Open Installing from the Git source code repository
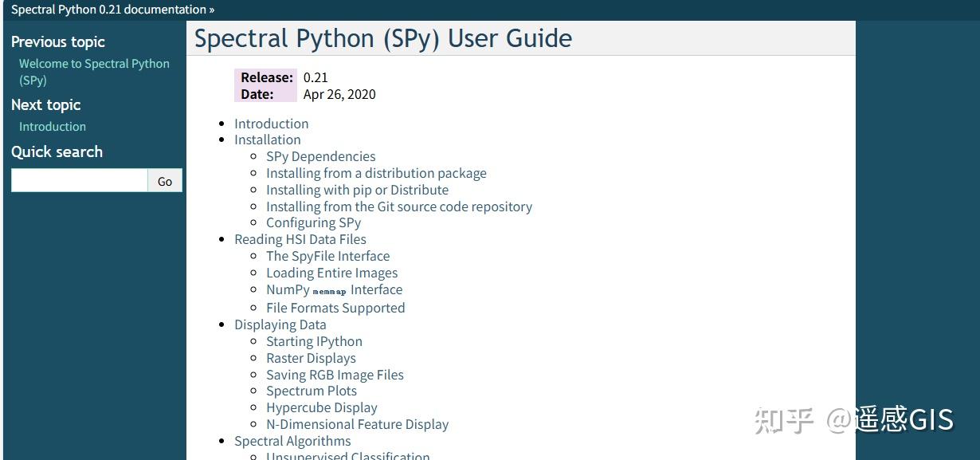The height and width of the screenshot is (460, 980). coord(398,206)
